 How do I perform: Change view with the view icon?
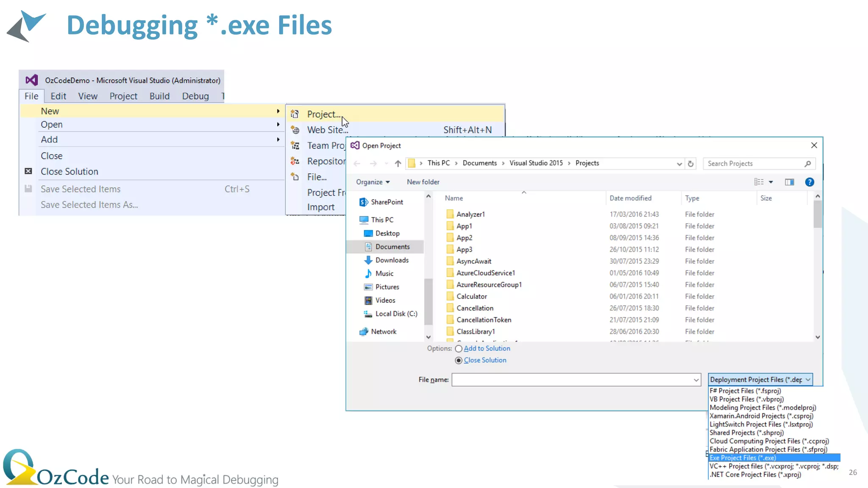click(759, 182)
